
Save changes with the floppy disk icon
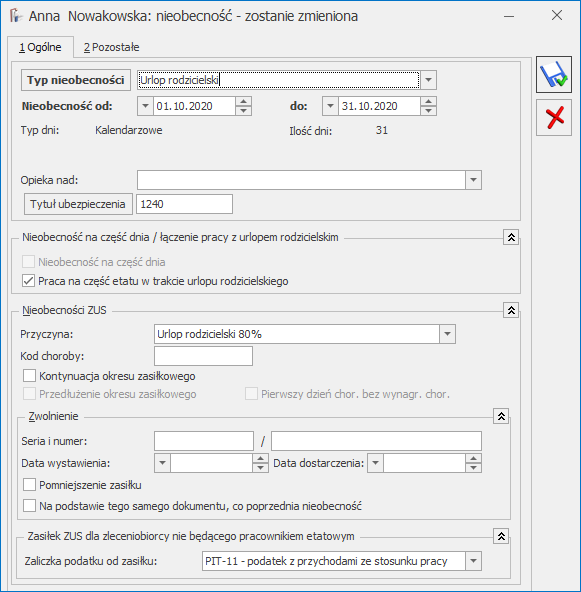coord(553,74)
